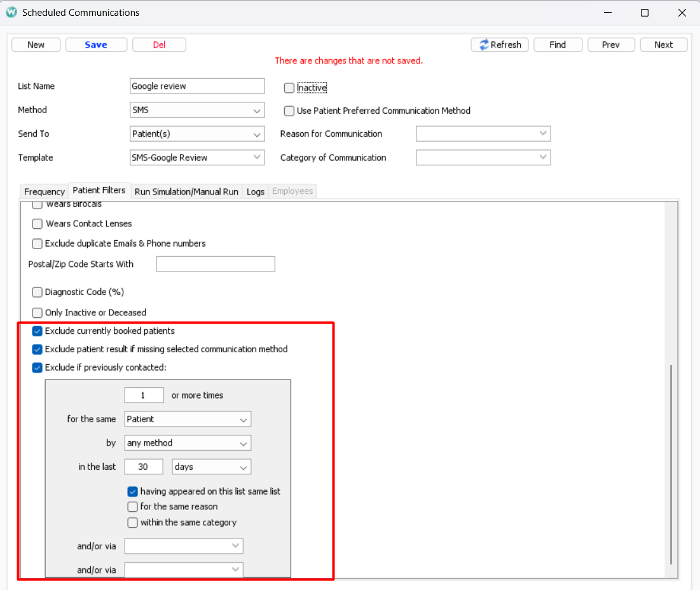Click the in the last 30 field

[x=143, y=467]
